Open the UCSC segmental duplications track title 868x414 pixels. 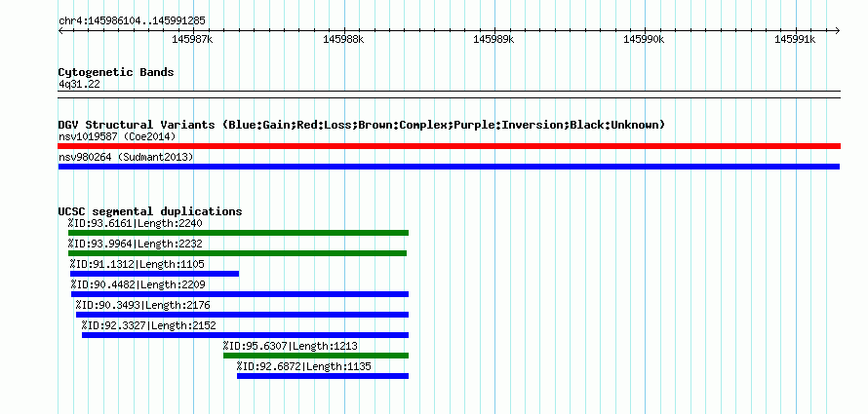150,211
